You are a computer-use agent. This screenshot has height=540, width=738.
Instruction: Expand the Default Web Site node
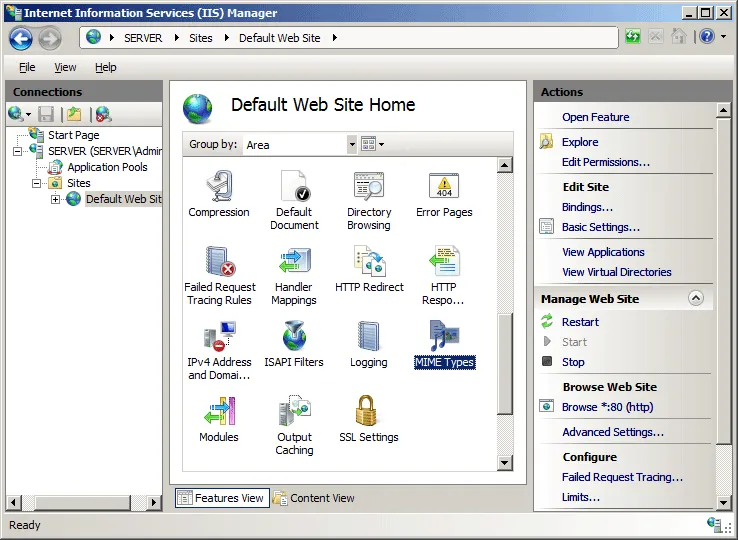(55, 199)
